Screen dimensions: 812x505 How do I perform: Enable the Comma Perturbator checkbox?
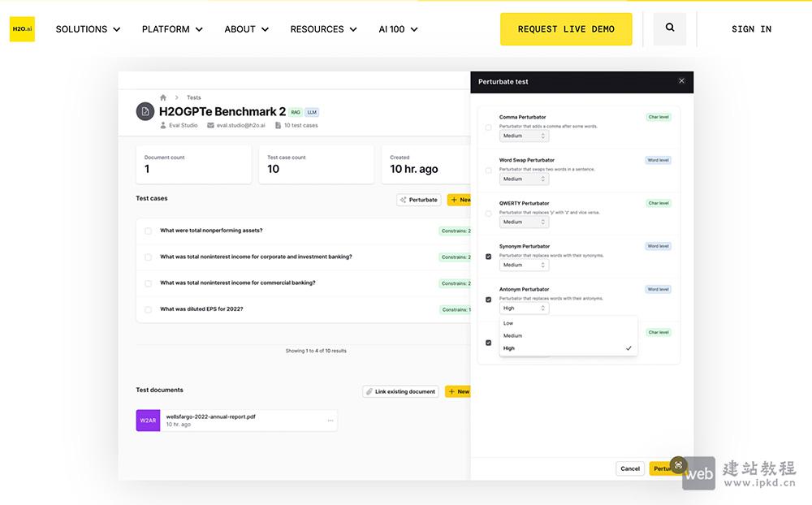[x=488, y=127]
